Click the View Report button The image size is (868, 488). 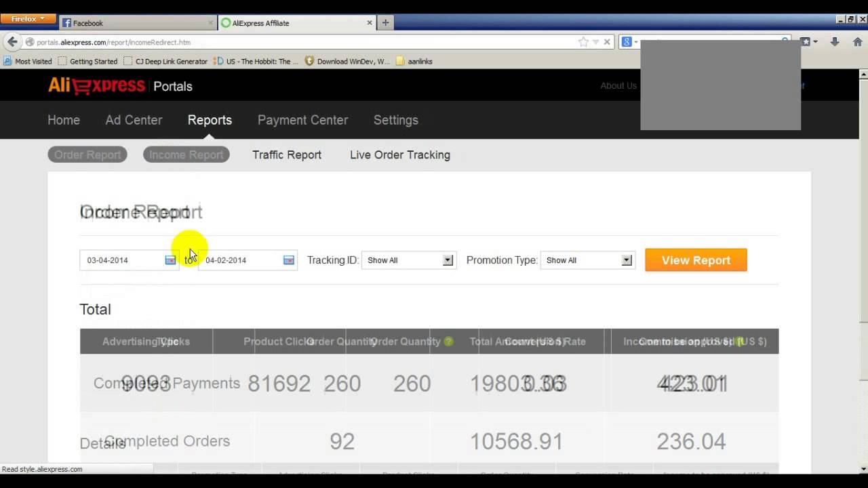(x=696, y=260)
